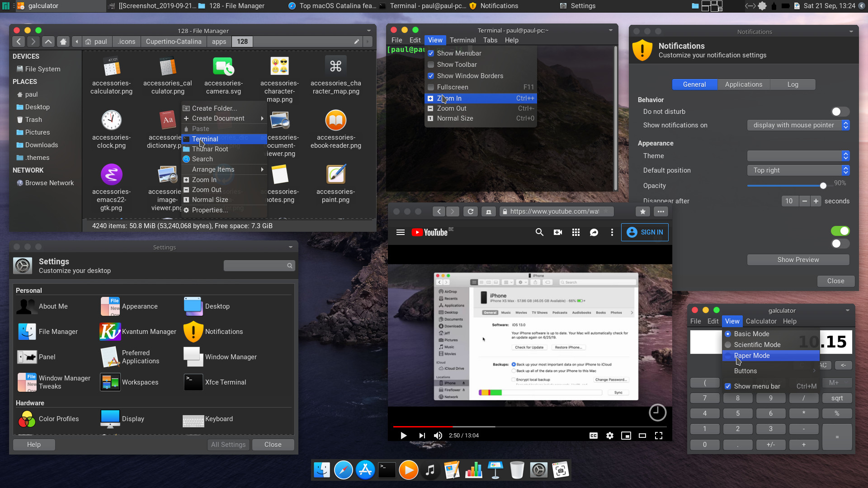
Task: Go to home folder in File Manager toolbar
Action: (63, 42)
